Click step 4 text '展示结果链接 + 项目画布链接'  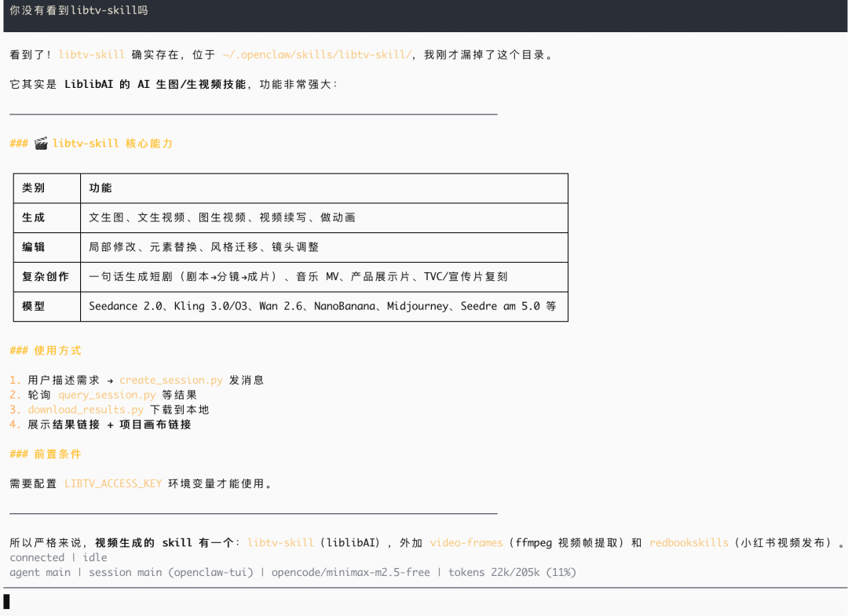pyautogui.click(x=109, y=425)
